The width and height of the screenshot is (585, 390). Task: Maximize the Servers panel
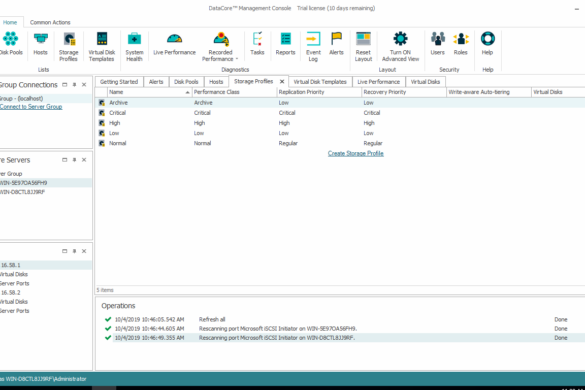(x=65, y=160)
